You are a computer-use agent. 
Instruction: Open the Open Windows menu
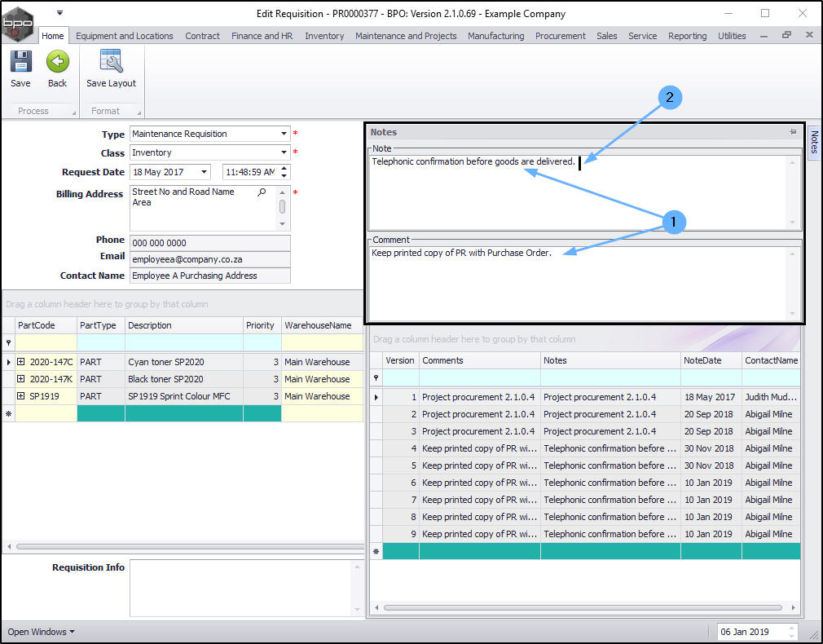click(x=41, y=632)
